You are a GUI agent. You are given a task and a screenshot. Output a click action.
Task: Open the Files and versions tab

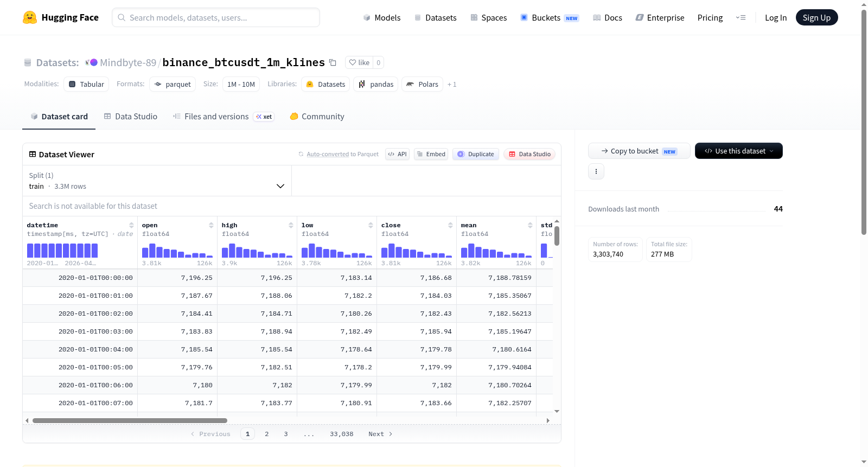[224, 116]
